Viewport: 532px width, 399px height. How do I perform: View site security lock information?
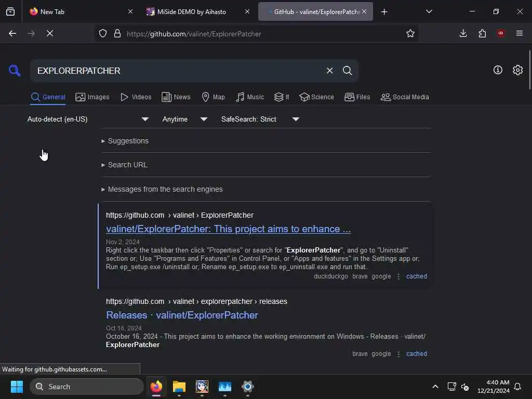pos(117,33)
